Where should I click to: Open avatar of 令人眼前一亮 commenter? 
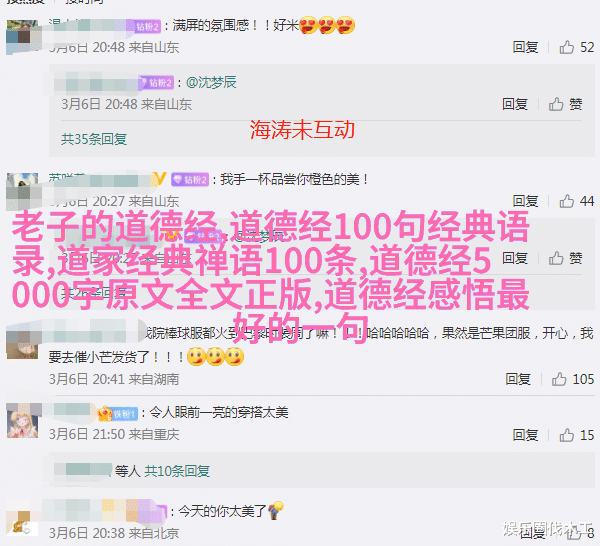point(23,421)
